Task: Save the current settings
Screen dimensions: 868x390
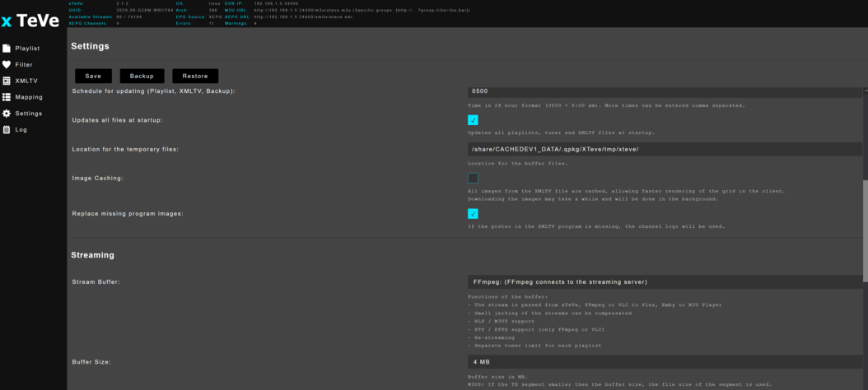Action: pyautogui.click(x=94, y=76)
